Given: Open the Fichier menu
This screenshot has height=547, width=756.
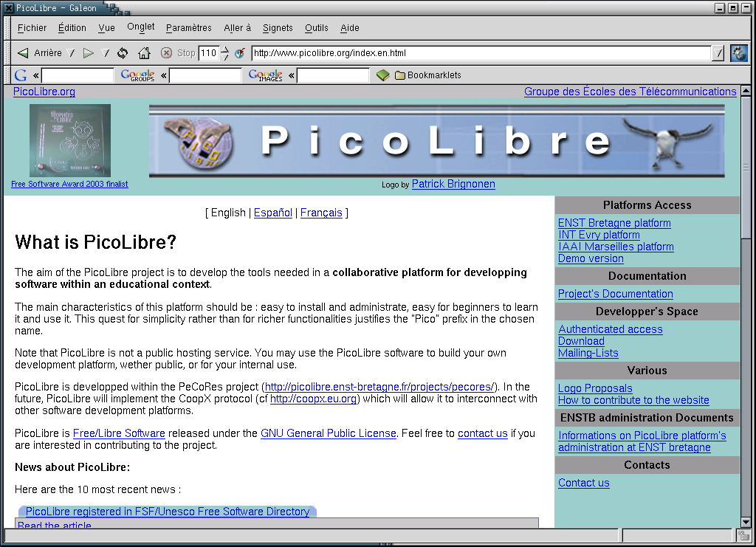Looking at the screenshot, I should 32,28.
